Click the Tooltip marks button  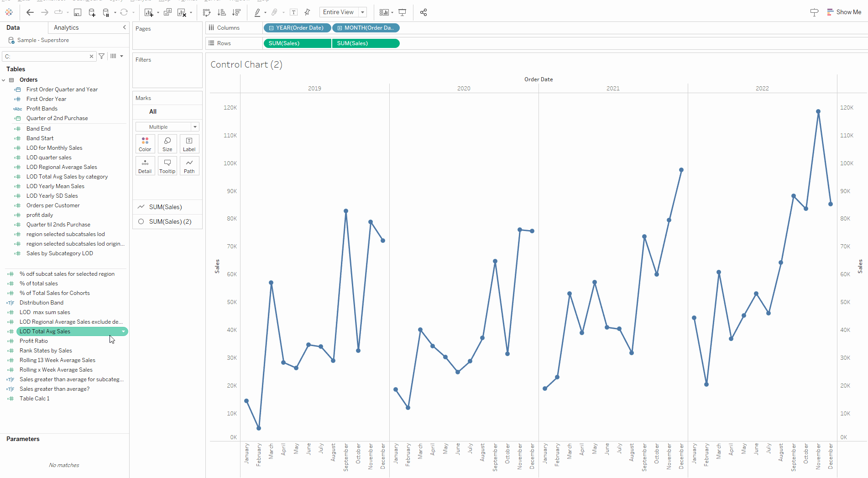(167, 166)
